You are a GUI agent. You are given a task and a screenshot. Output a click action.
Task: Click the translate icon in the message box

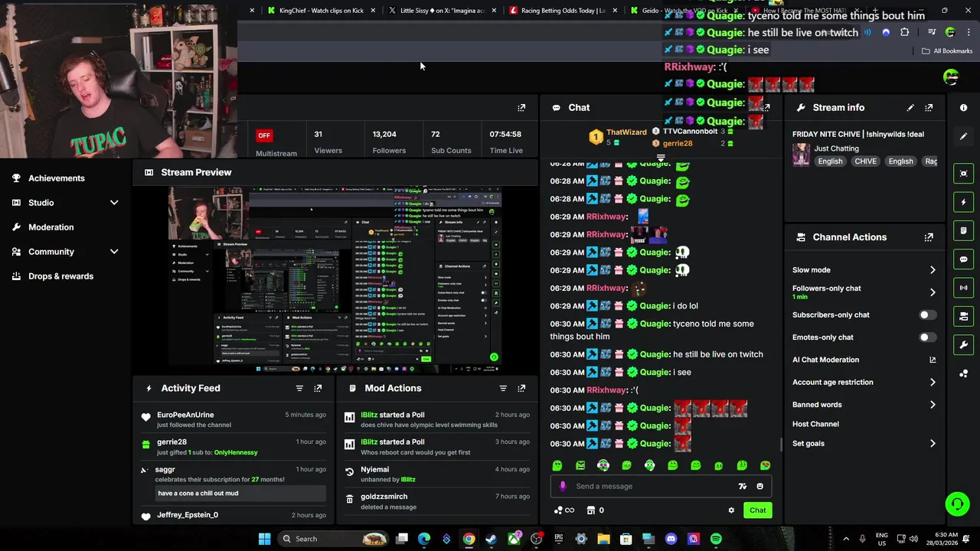pyautogui.click(x=742, y=486)
